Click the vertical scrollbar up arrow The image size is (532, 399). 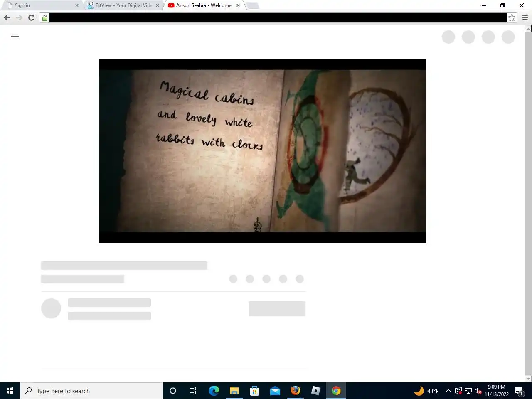[x=528, y=29]
